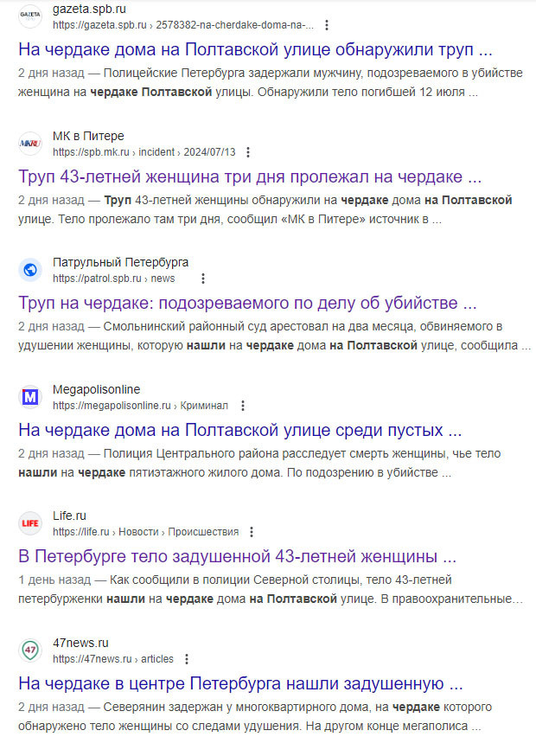536x756 pixels.
Task: Click the Megapolisonline site favicon
Action: click(x=30, y=397)
